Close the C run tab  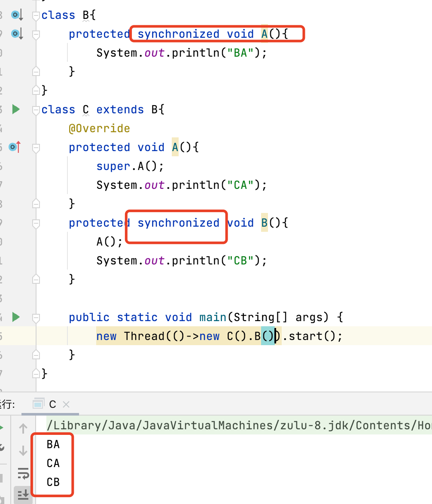click(x=66, y=404)
